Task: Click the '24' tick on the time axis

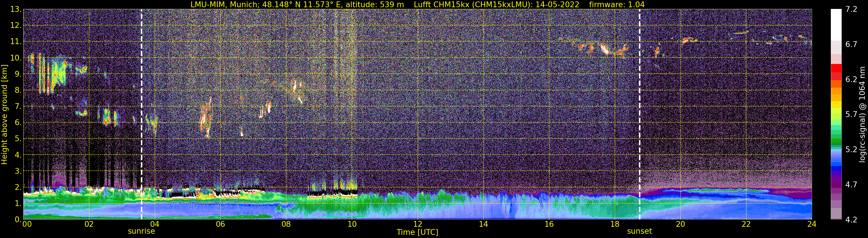Action: click(x=812, y=224)
